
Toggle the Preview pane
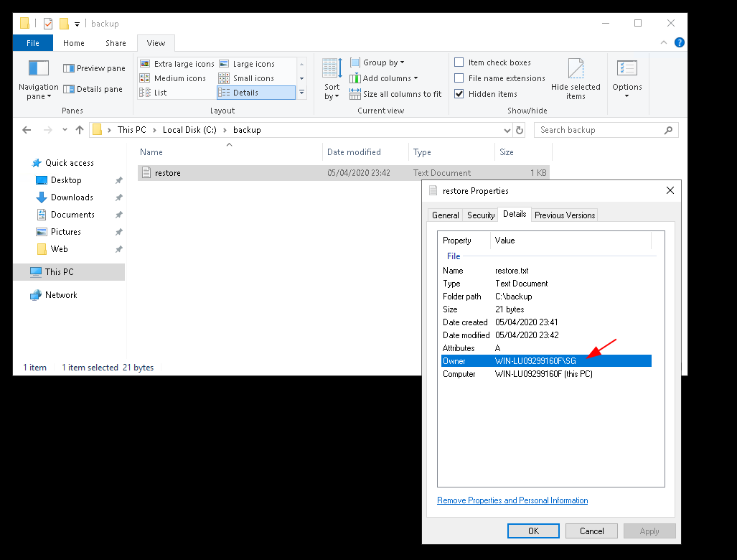pos(94,68)
